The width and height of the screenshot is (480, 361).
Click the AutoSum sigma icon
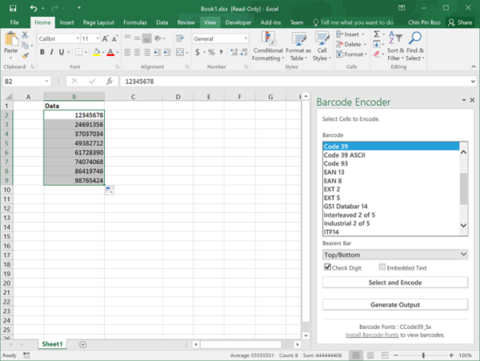pyautogui.click(x=377, y=34)
